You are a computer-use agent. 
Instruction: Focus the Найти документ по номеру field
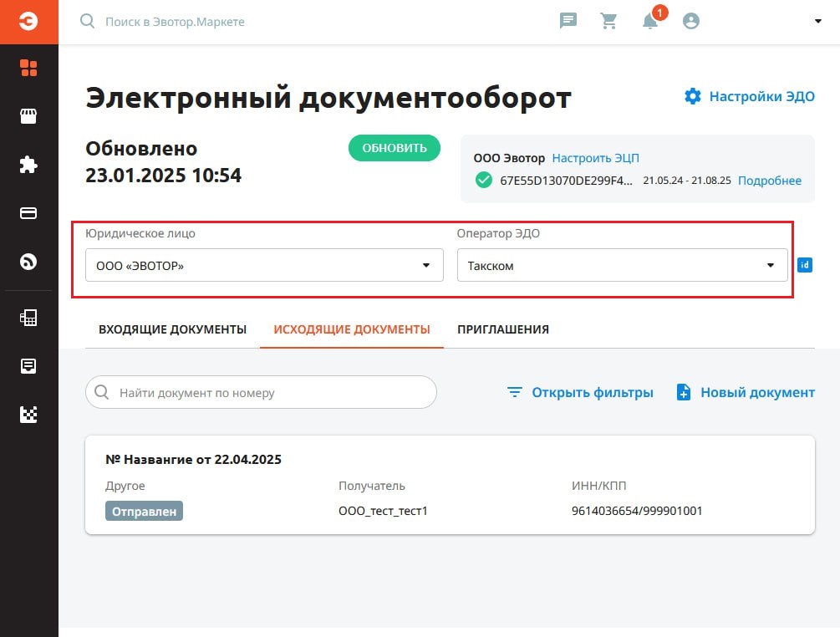pyautogui.click(x=261, y=392)
